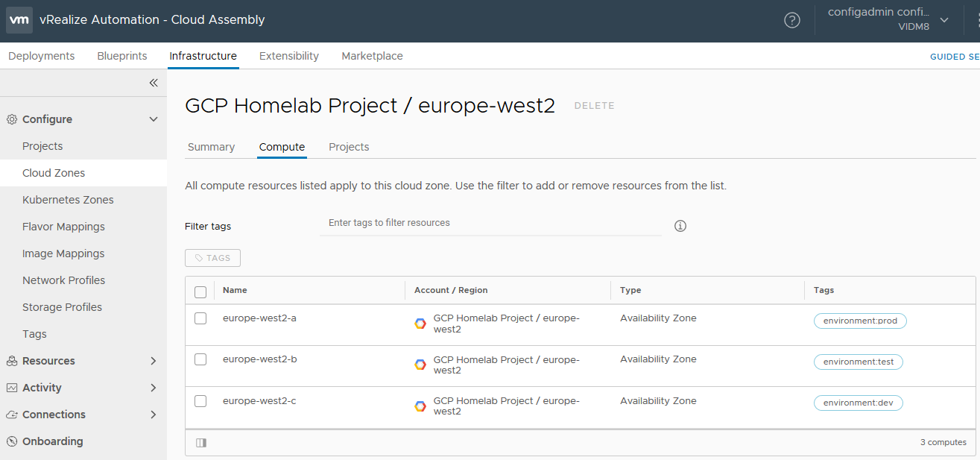Click the Resources section icon
980x460 pixels.
pyautogui.click(x=12, y=361)
